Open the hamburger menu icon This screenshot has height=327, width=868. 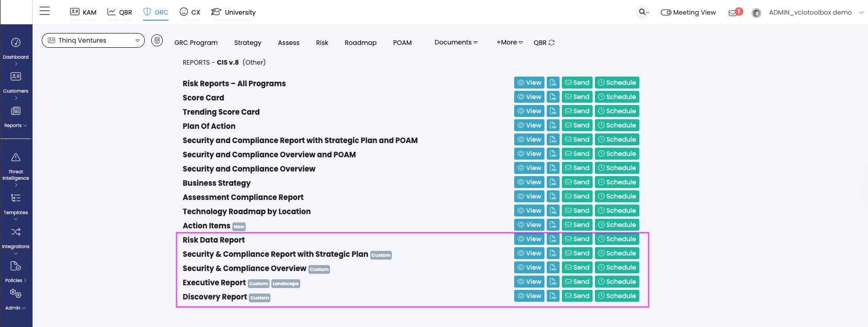tap(44, 11)
